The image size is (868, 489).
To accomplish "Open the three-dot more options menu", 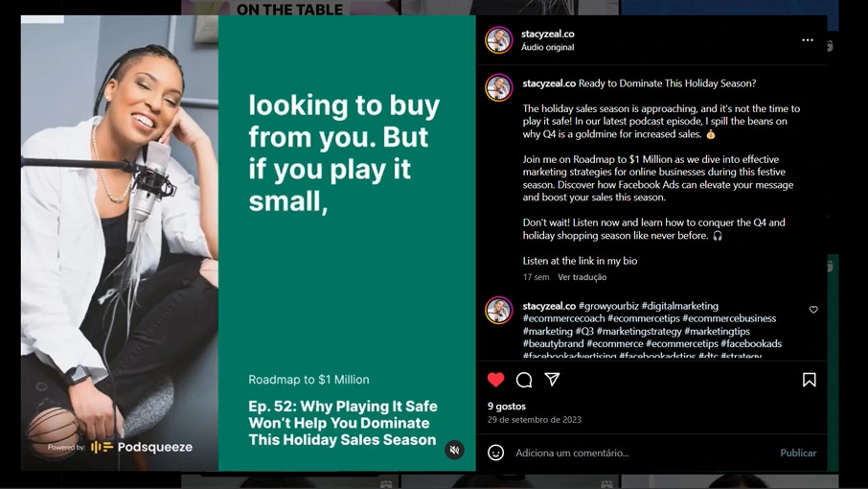I will 808,40.
